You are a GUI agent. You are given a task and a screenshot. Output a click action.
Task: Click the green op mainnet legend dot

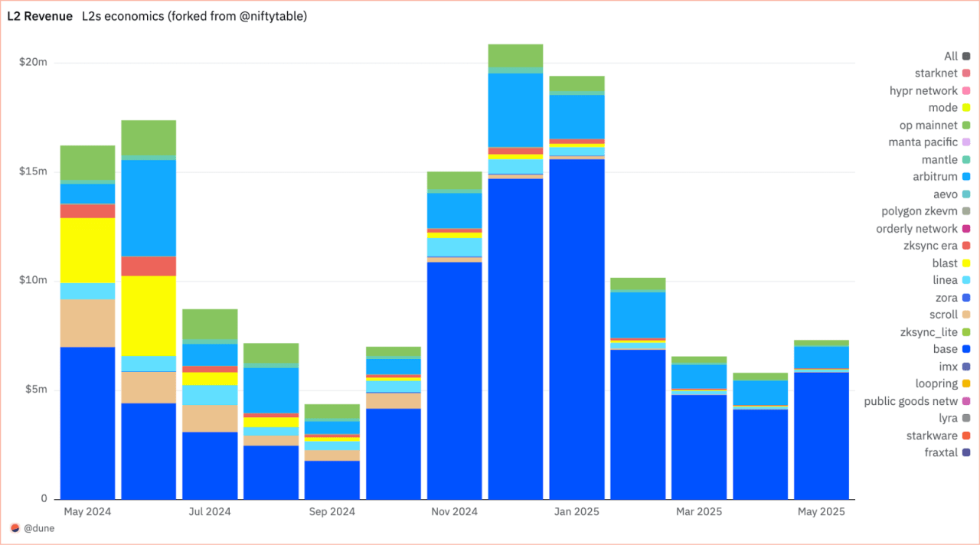pos(966,126)
